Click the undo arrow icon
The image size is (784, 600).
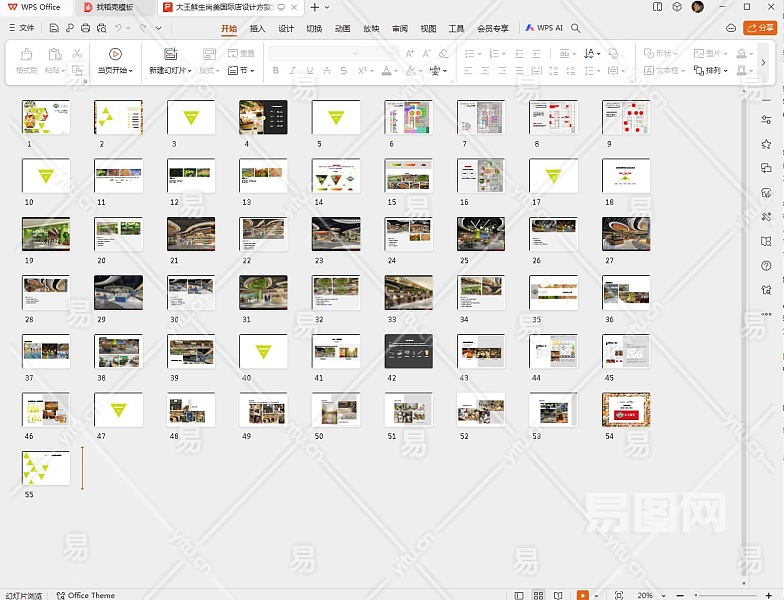tap(117, 28)
